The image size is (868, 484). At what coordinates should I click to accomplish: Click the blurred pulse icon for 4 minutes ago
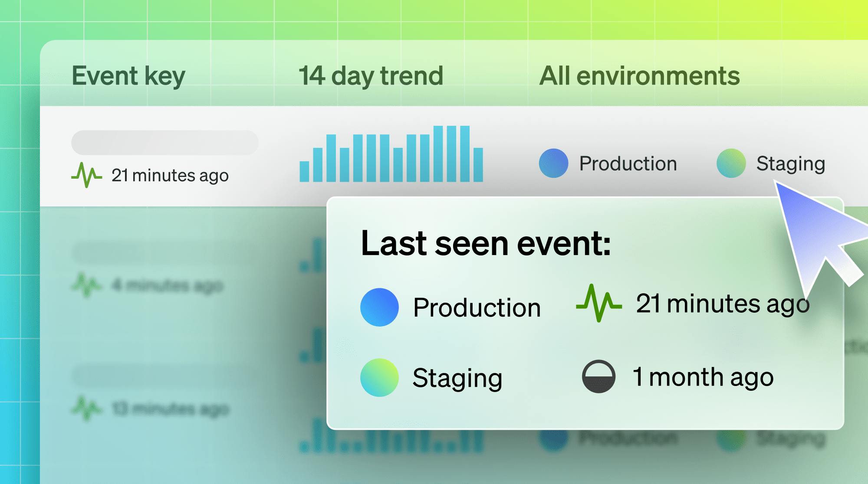pyautogui.click(x=86, y=285)
